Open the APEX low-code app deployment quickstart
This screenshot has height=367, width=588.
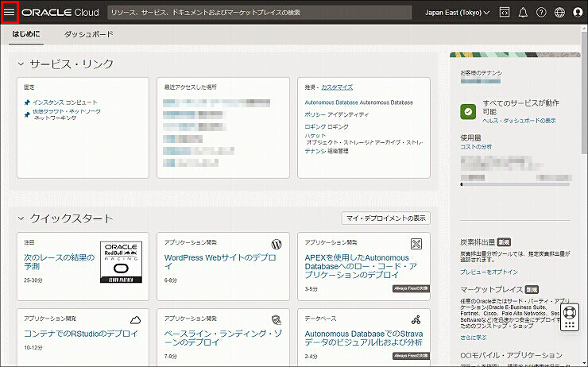[361, 266]
